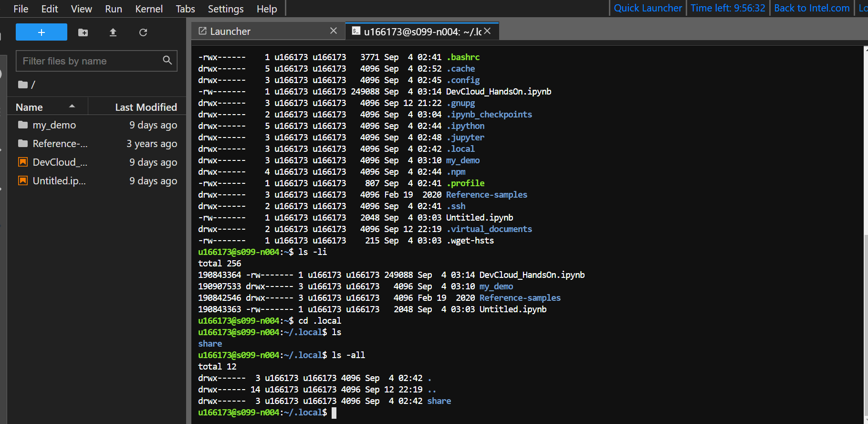Sort files by Name column header
Image resolution: width=868 pixels, height=424 pixels.
[x=48, y=107]
